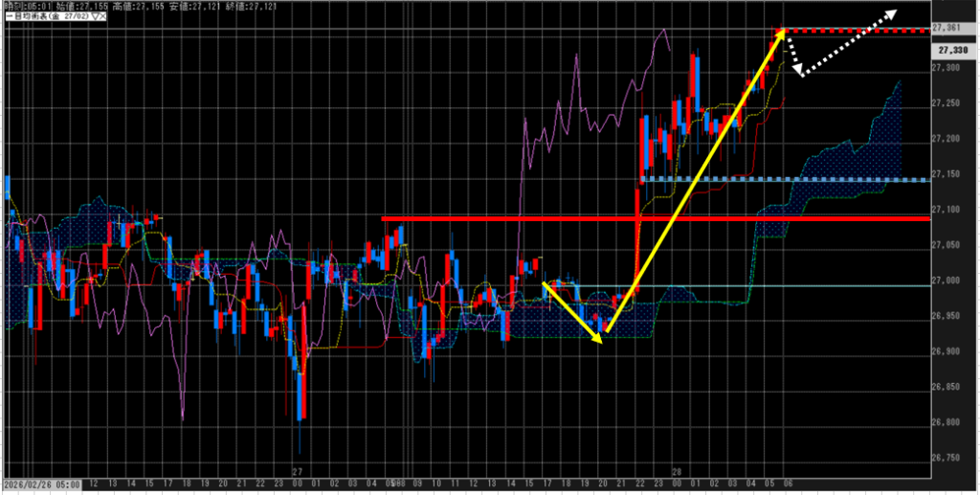980x495 pixels.
Task: Click the 一目均衡表 indicator name label
Action: [x=36, y=16]
